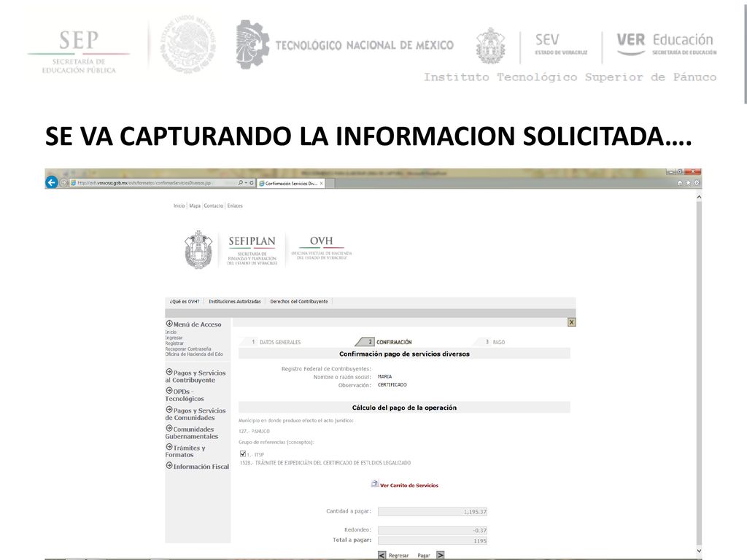Viewport: 747px width, 560px height.
Task: Click the left arrow beside Regresar
Action: pyautogui.click(x=382, y=555)
